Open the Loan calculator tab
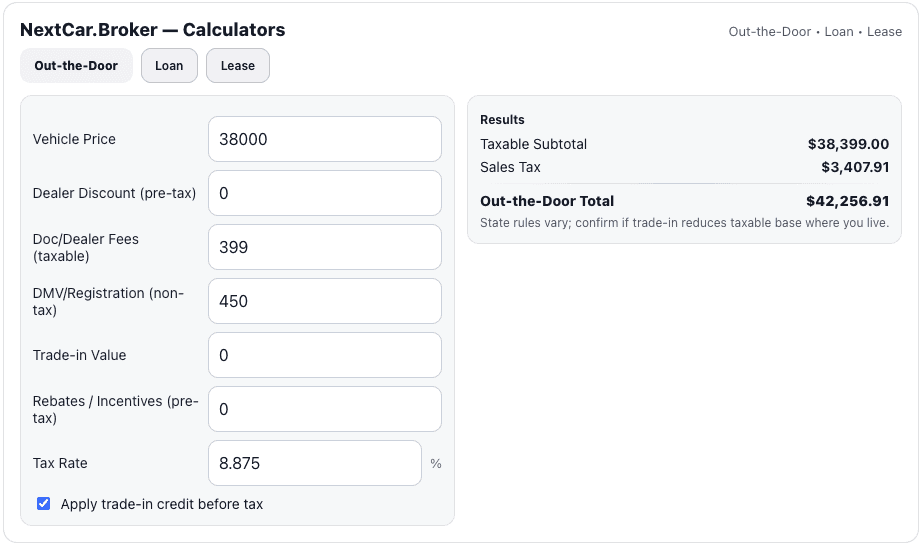The image size is (922, 546). pos(169,66)
